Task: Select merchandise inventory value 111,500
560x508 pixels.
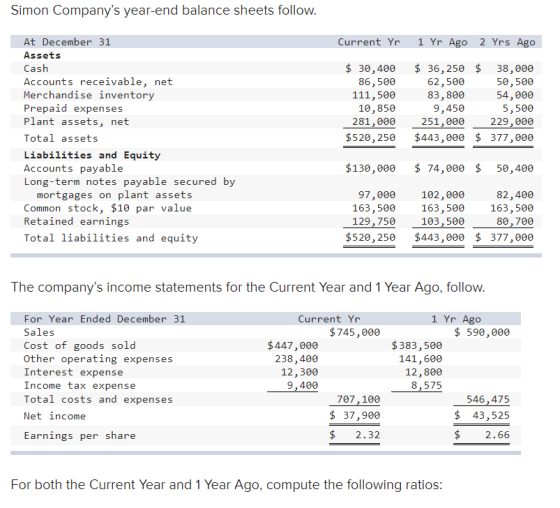Action: (x=374, y=95)
